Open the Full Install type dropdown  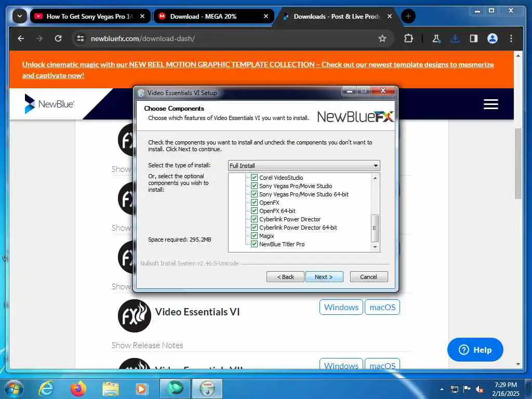pyautogui.click(x=304, y=166)
